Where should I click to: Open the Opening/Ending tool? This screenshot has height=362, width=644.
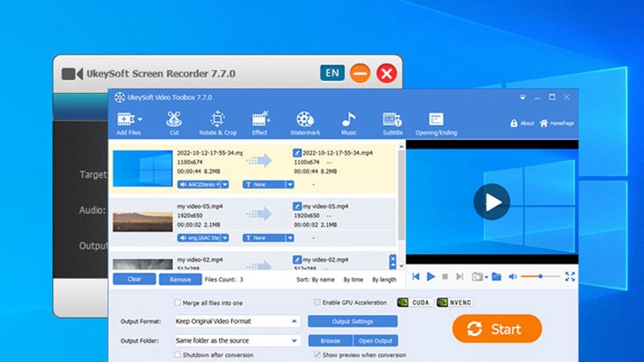pyautogui.click(x=436, y=123)
